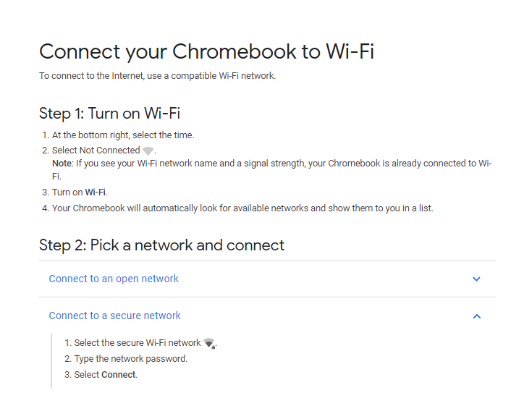
Task: Collapse the secure network section chevron
Action: click(x=476, y=316)
